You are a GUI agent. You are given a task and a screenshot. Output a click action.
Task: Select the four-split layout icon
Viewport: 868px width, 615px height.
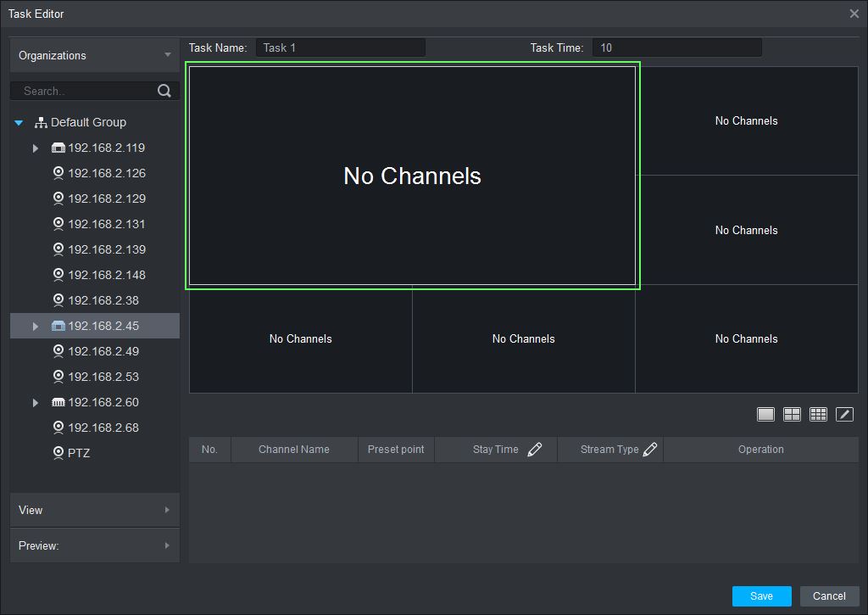792,414
